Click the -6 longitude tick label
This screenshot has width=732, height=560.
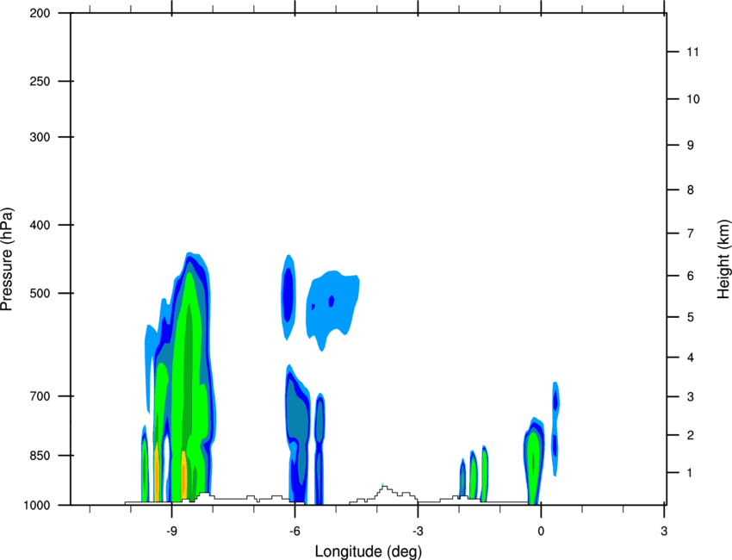point(295,531)
